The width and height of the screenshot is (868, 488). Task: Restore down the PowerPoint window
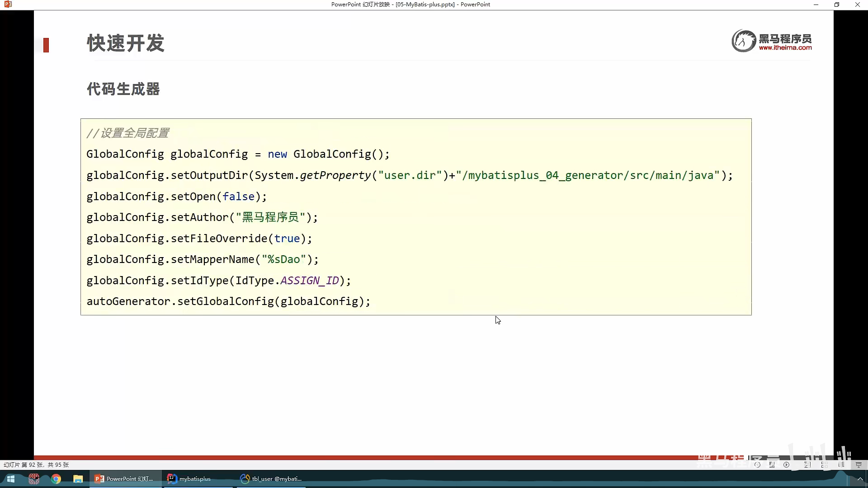tap(836, 5)
